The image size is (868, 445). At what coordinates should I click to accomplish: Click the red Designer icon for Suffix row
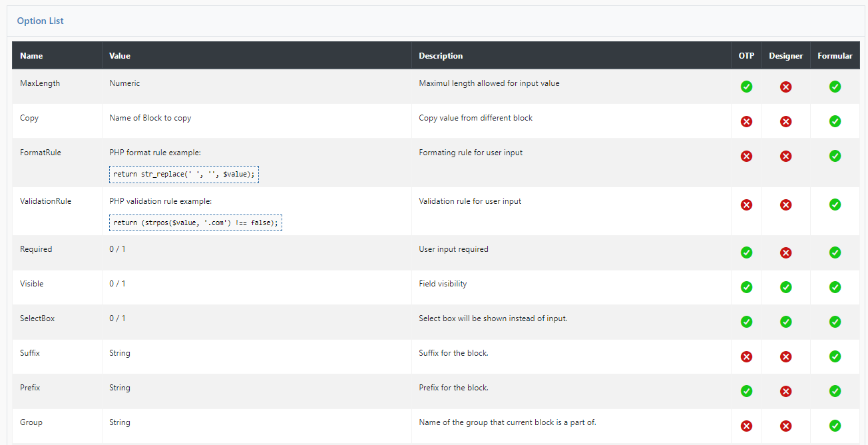click(786, 356)
